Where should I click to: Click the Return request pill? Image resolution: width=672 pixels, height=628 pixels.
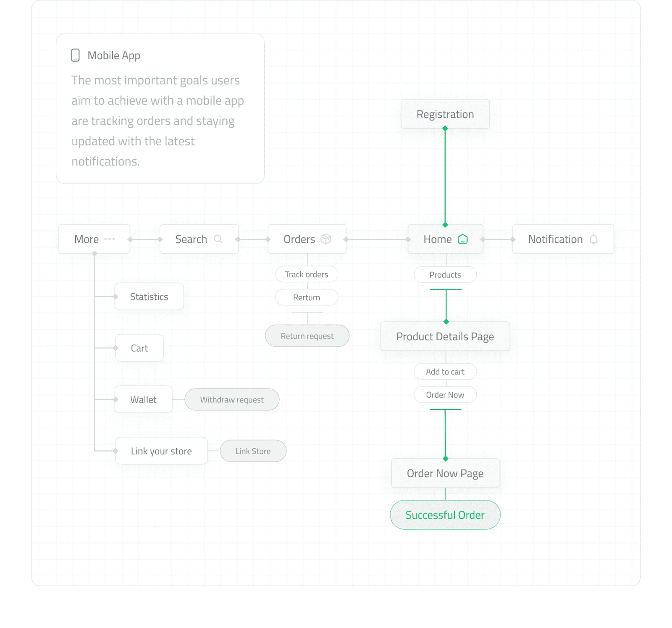307,336
